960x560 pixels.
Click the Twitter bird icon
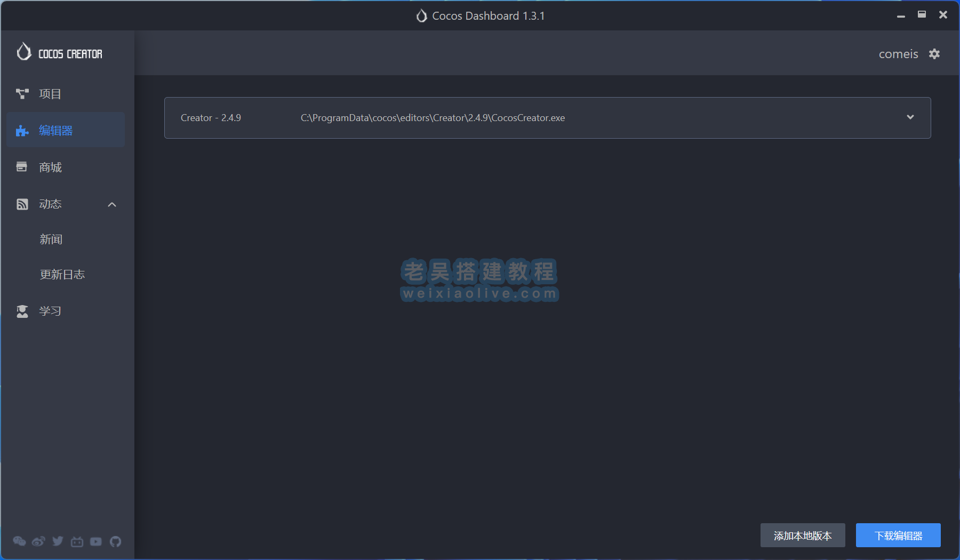click(58, 541)
